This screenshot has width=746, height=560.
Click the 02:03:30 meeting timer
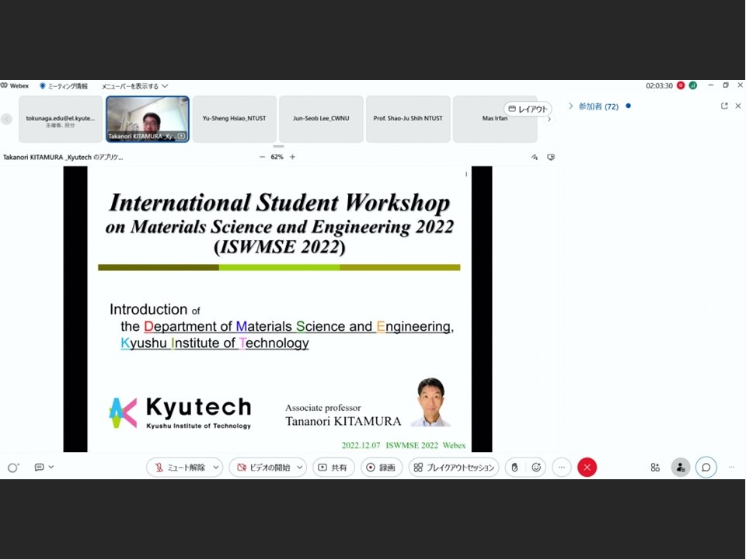pyautogui.click(x=659, y=86)
